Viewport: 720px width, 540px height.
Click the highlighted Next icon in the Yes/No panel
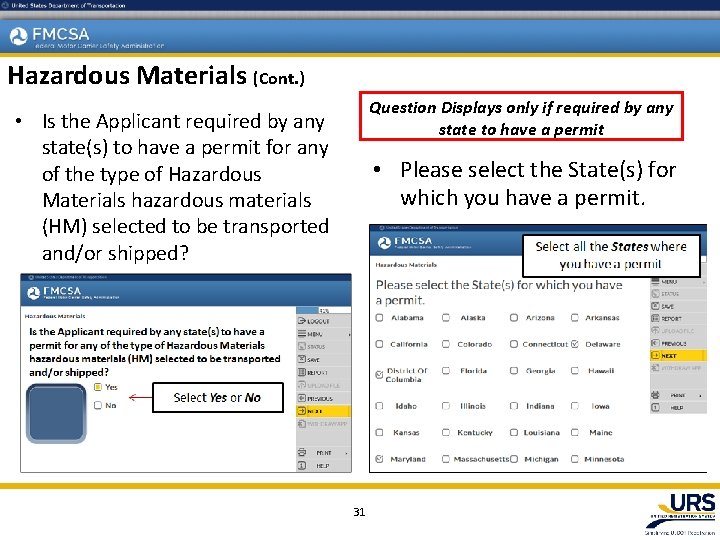click(302, 411)
